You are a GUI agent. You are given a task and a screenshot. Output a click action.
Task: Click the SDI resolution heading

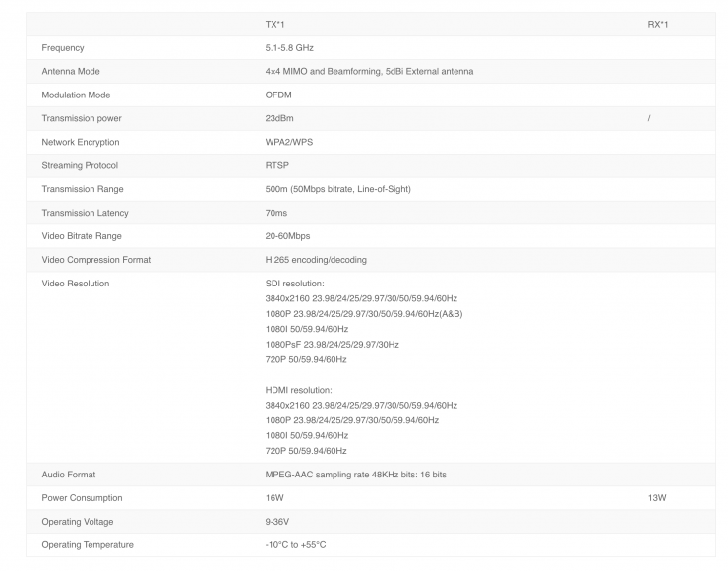[295, 284]
